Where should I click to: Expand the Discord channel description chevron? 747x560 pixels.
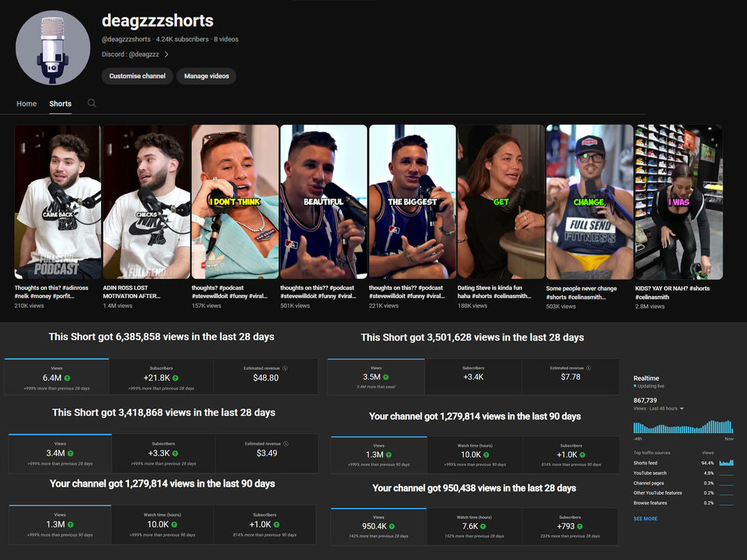[167, 54]
